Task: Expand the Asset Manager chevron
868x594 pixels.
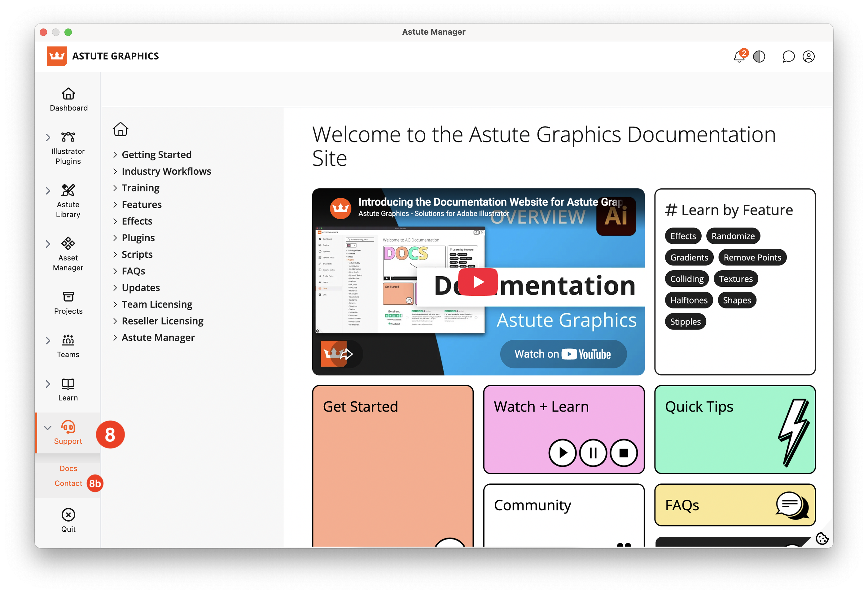Action: 48,244
